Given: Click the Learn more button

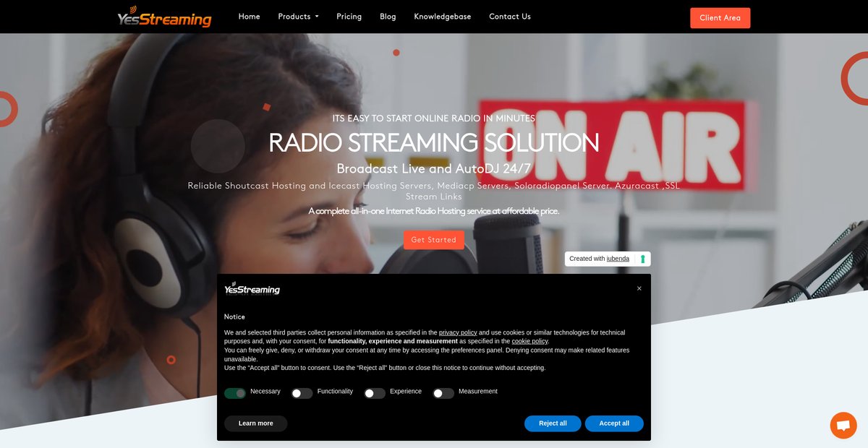Looking at the screenshot, I should (x=256, y=423).
